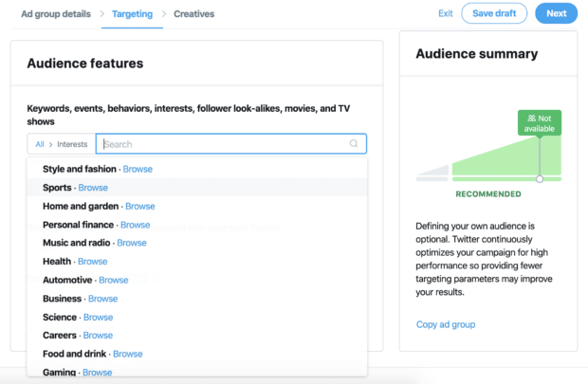
Task: Click the Audience summary heading
Action: pos(477,54)
